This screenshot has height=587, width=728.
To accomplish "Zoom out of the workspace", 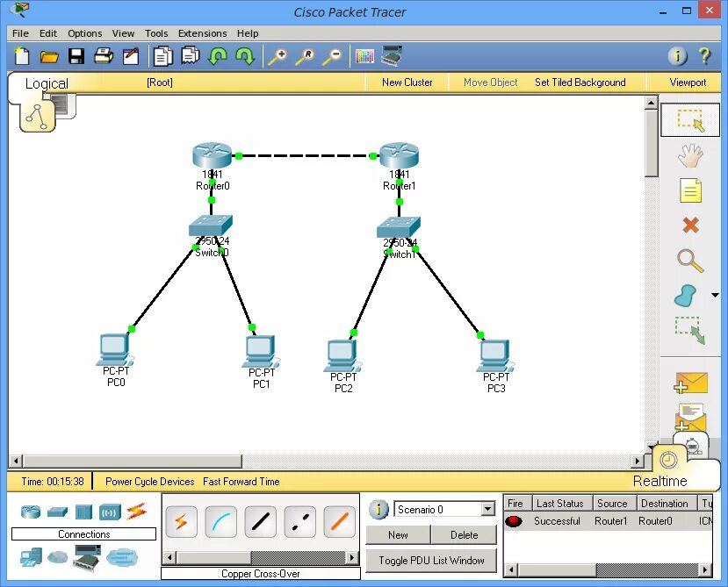I will (x=333, y=57).
